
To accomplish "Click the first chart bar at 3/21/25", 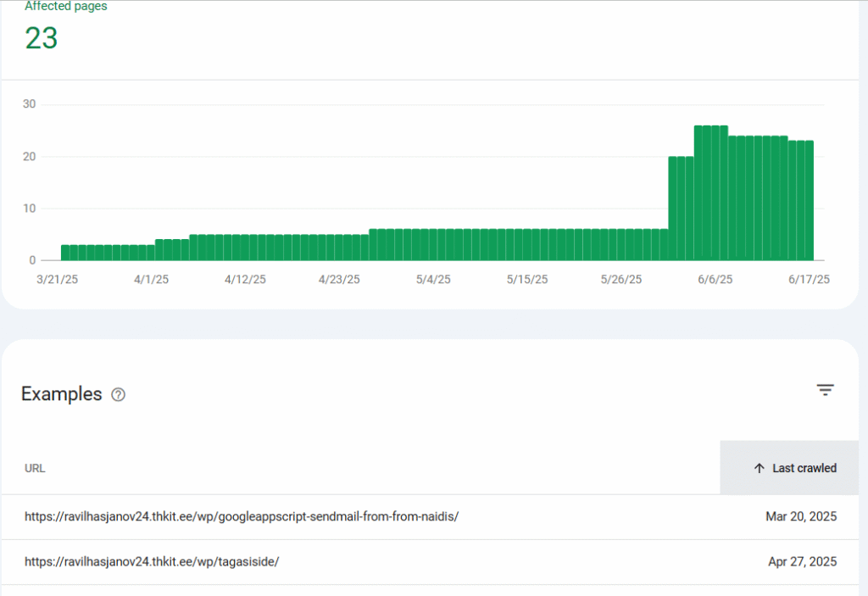I will [x=65, y=252].
